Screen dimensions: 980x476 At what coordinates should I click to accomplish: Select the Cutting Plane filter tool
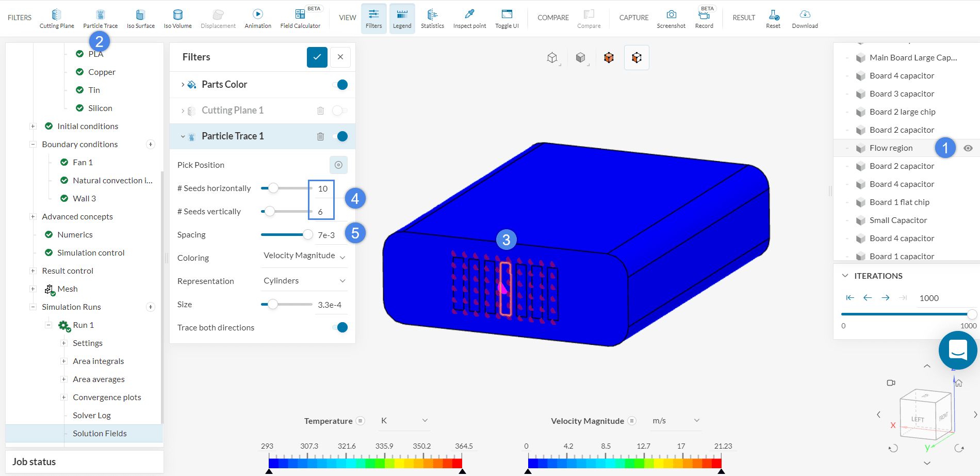[57, 18]
